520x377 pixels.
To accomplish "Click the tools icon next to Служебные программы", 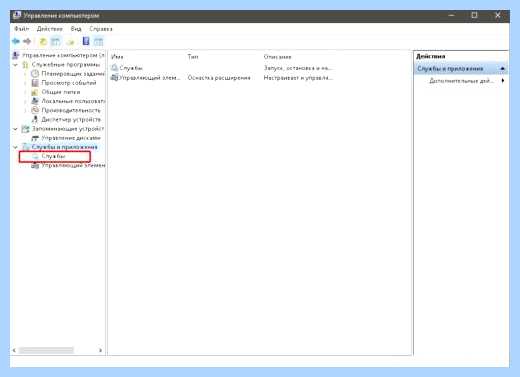I will (x=25, y=64).
